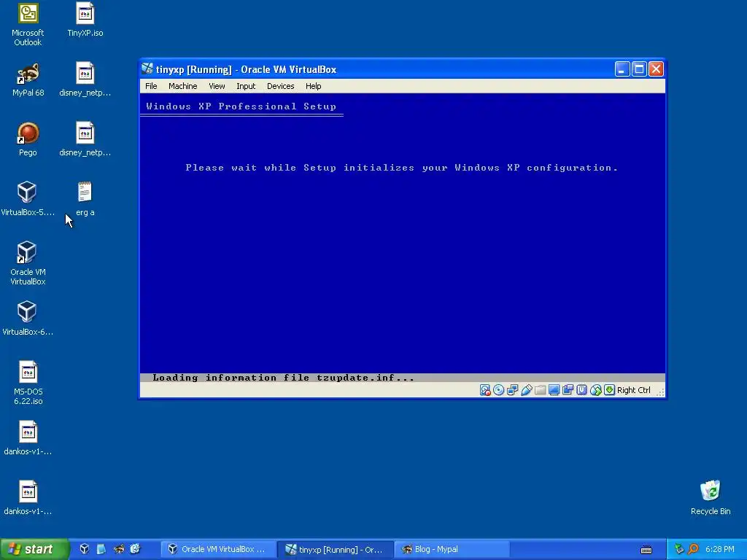Launch VirtualBox from Quick Launch bar
This screenshot has width=747, height=560.
[x=85, y=549]
